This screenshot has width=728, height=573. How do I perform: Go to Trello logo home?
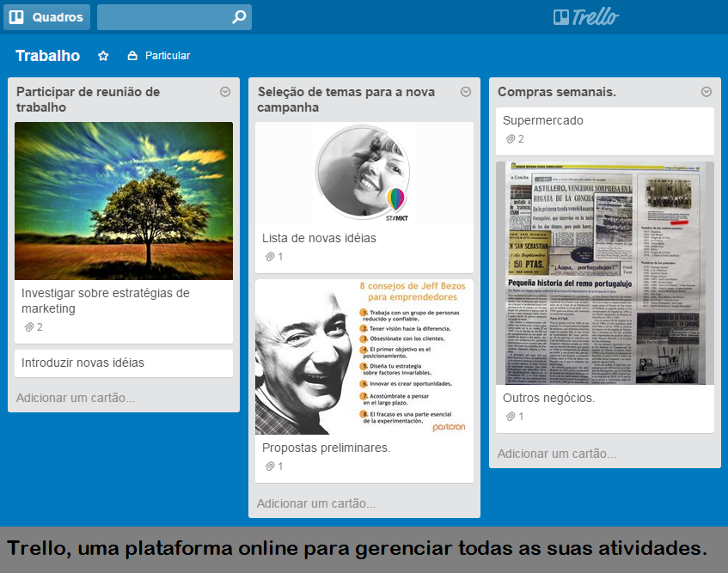586,17
